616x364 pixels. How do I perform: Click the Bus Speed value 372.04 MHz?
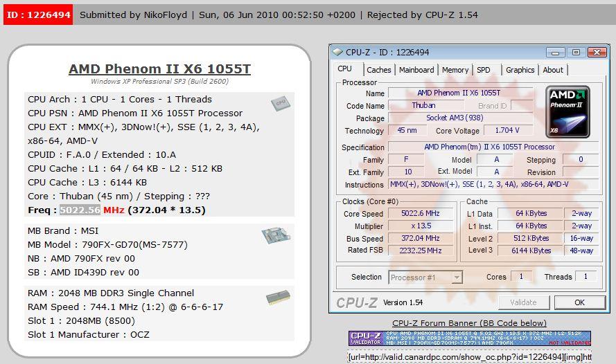(421, 238)
